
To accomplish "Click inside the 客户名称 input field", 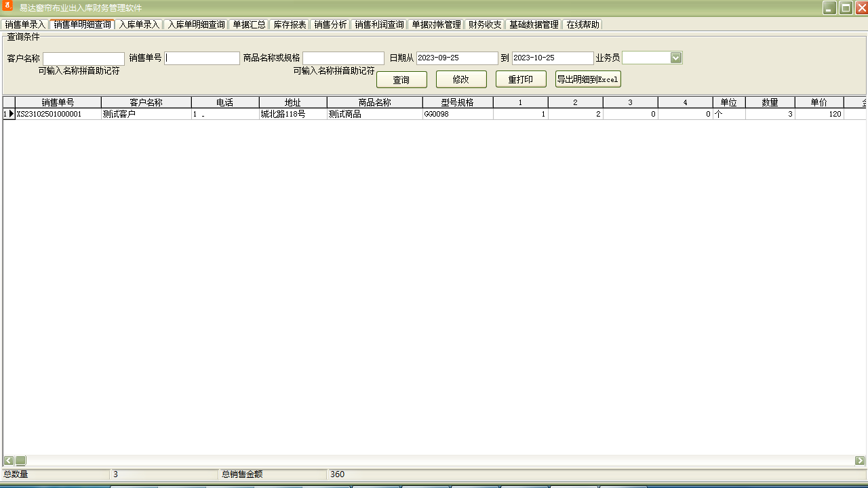I will pyautogui.click(x=83, y=58).
